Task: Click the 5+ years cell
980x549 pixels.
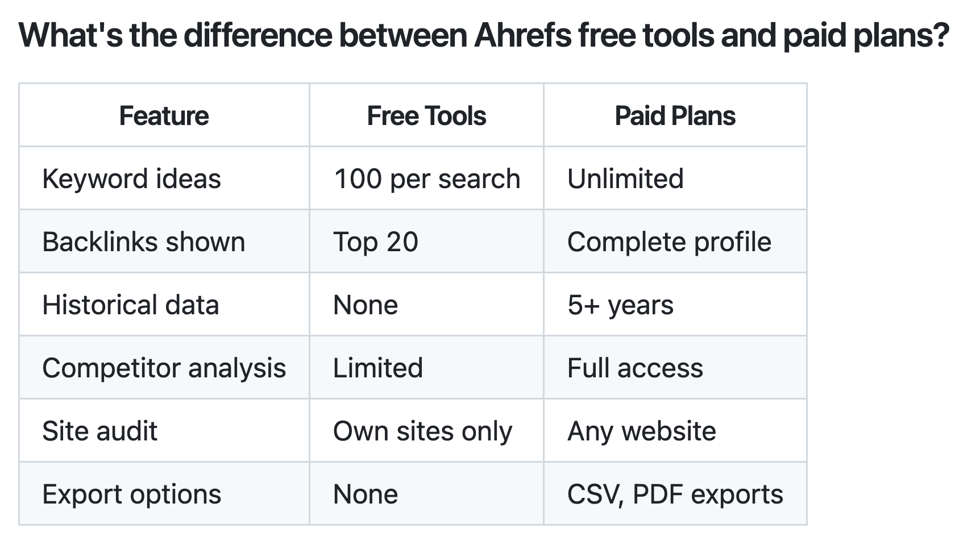Action: pyautogui.click(x=675, y=305)
